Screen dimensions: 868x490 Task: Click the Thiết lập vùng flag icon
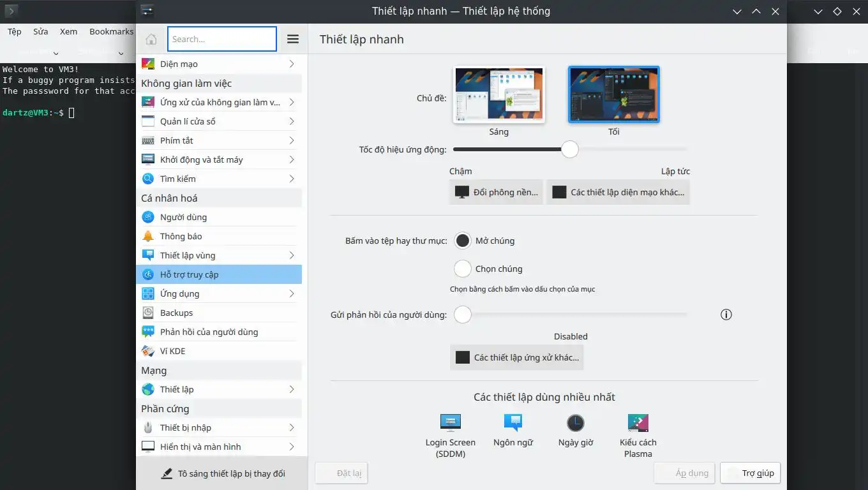click(148, 255)
